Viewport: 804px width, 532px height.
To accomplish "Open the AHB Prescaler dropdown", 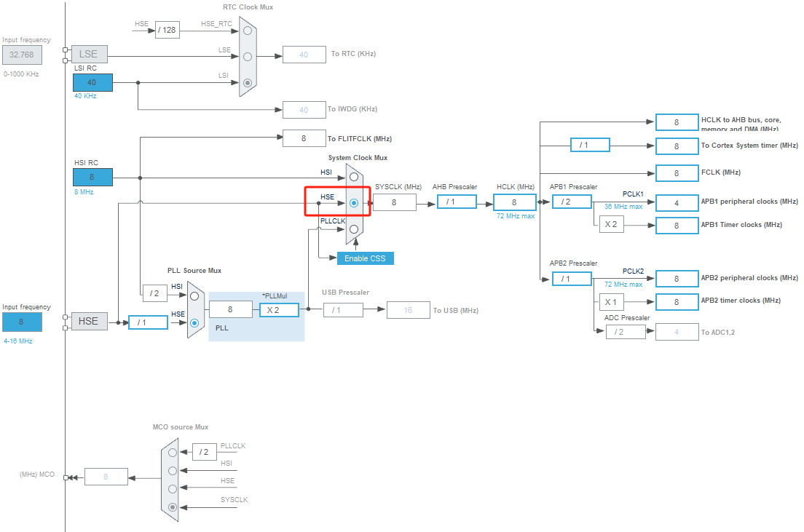I will (456, 202).
